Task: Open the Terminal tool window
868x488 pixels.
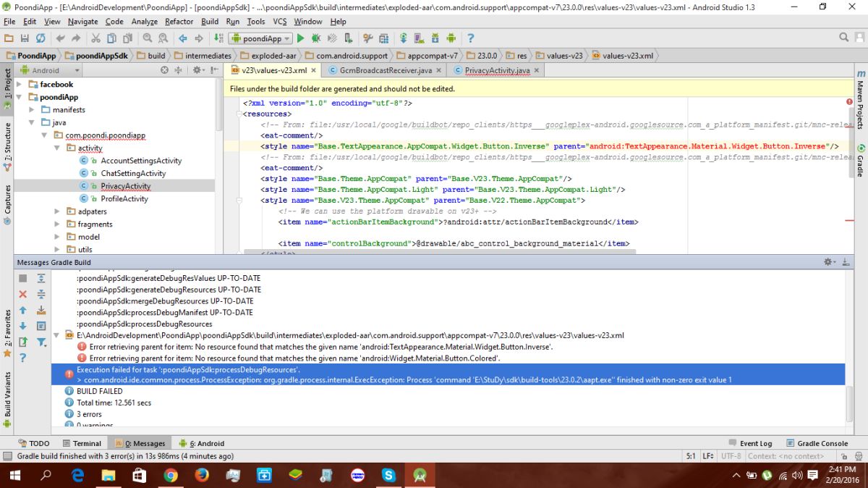Action: (82, 443)
